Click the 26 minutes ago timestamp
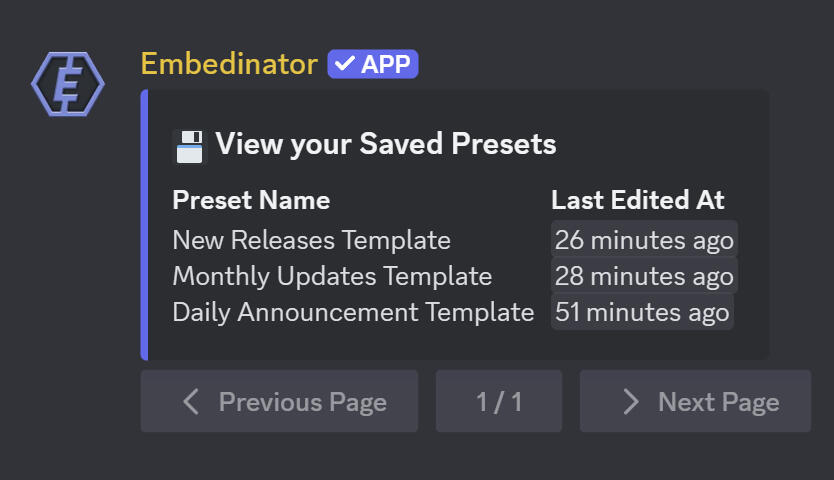This screenshot has width=834, height=480. (x=644, y=239)
